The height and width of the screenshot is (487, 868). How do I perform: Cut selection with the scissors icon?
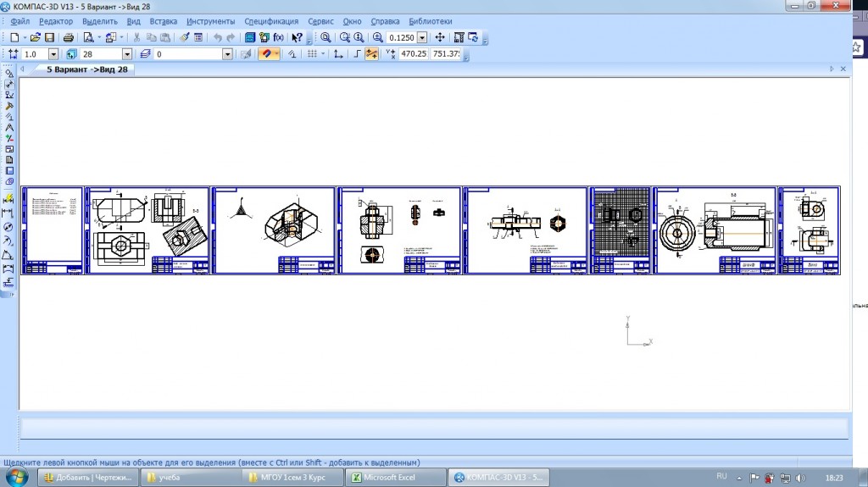[136, 37]
